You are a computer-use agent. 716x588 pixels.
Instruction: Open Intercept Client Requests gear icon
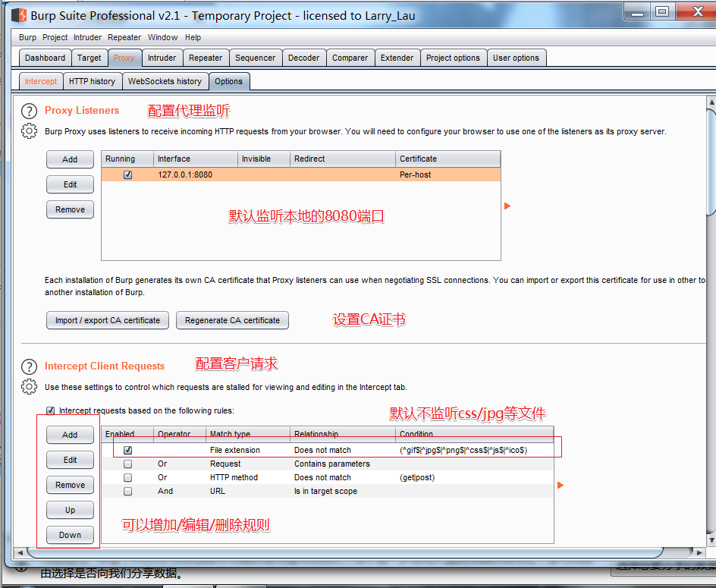click(x=30, y=386)
